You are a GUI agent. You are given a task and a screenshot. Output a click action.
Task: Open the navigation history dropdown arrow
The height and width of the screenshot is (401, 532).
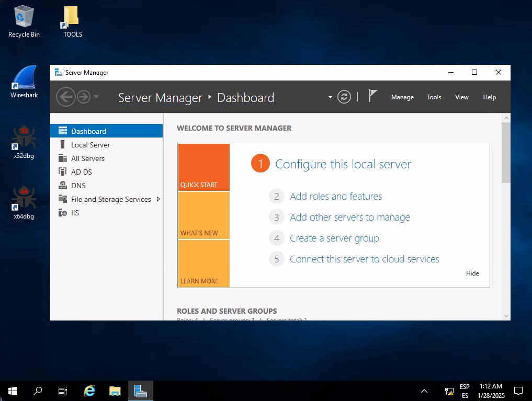[96, 97]
